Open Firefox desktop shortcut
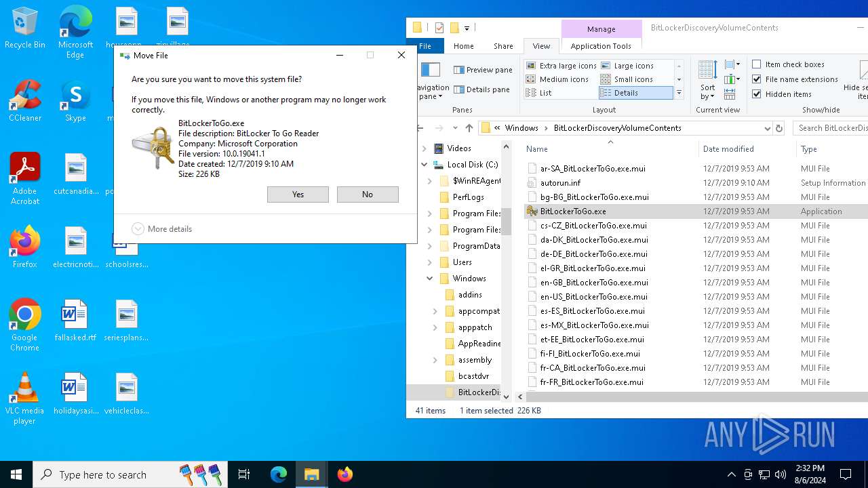868x488 pixels. [24, 247]
